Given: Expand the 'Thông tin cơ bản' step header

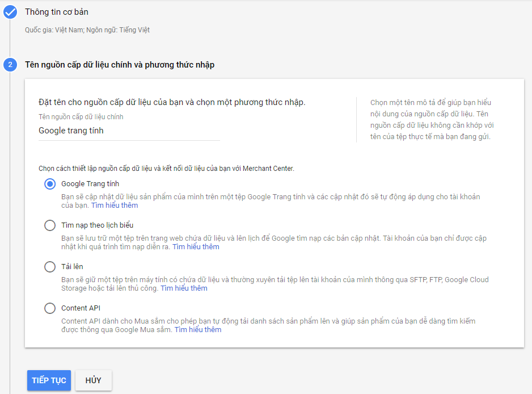Looking at the screenshot, I should point(57,12).
